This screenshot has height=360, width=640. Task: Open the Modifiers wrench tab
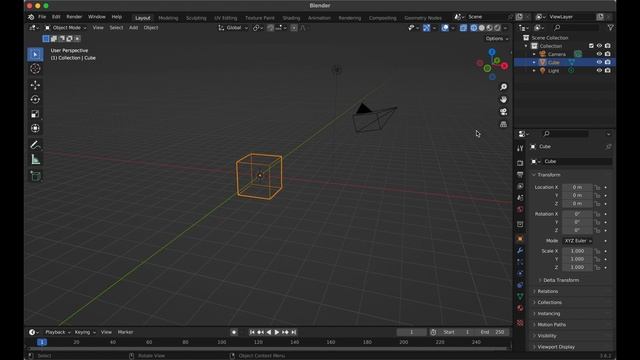[x=520, y=250]
